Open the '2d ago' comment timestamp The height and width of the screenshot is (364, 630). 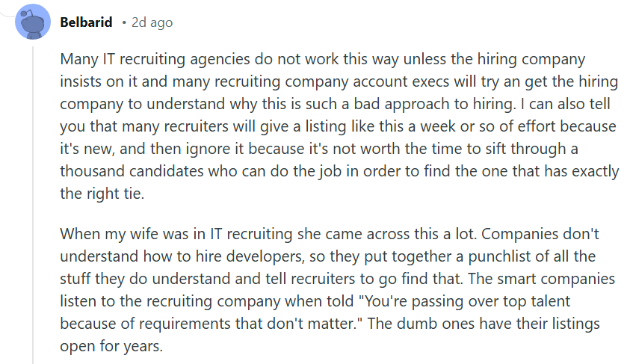click(152, 22)
